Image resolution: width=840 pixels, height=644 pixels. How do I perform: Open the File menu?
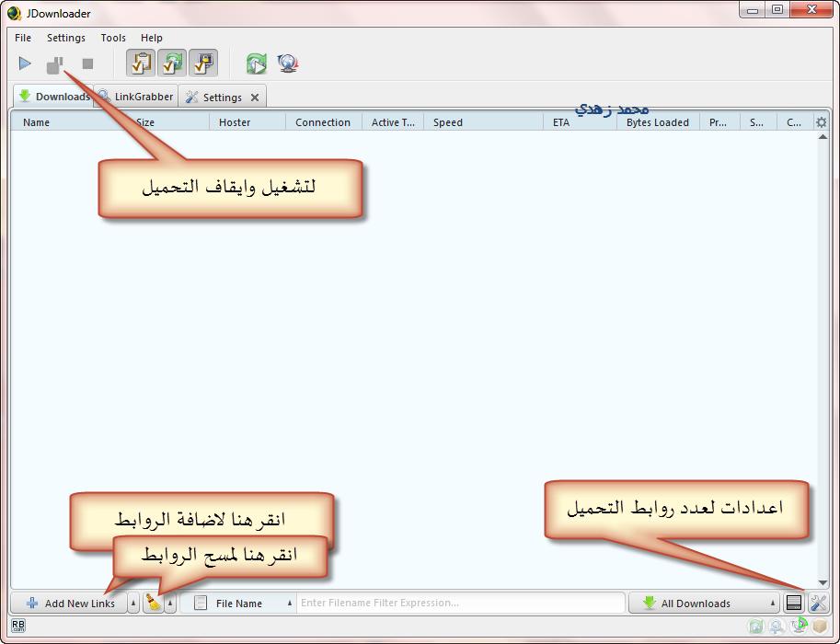(23, 38)
